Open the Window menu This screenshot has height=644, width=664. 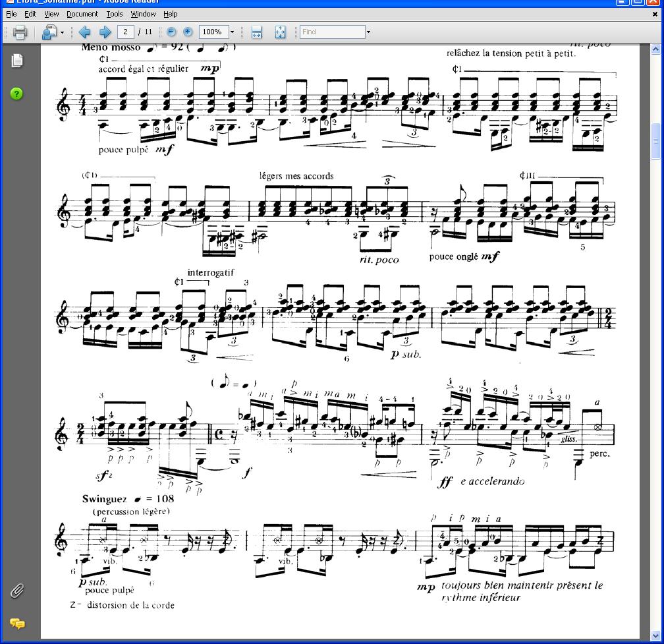coord(143,14)
